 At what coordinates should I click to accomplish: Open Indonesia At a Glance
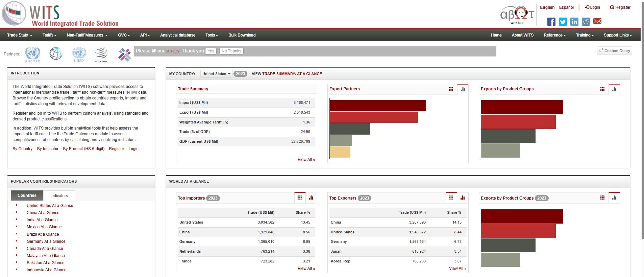46,270
